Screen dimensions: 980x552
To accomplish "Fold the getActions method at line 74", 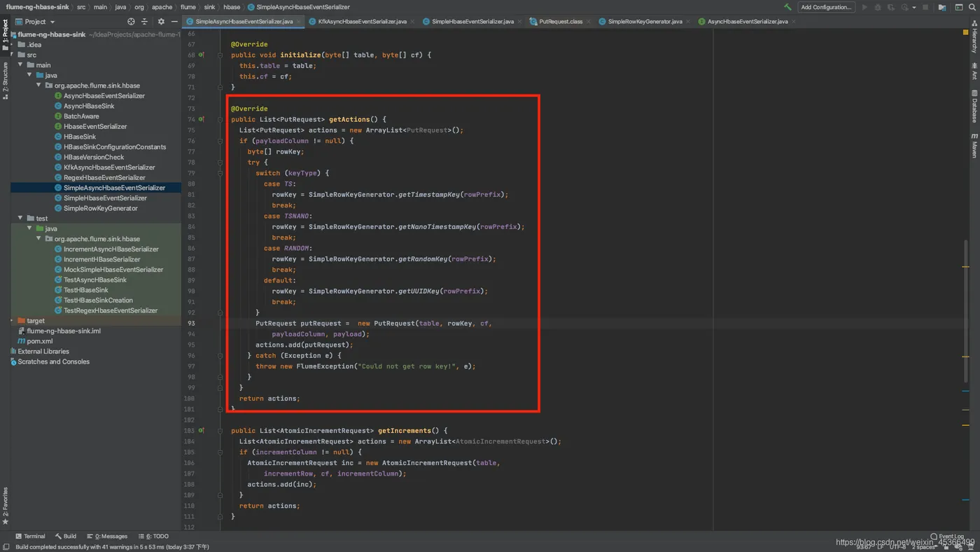I will 220,119.
